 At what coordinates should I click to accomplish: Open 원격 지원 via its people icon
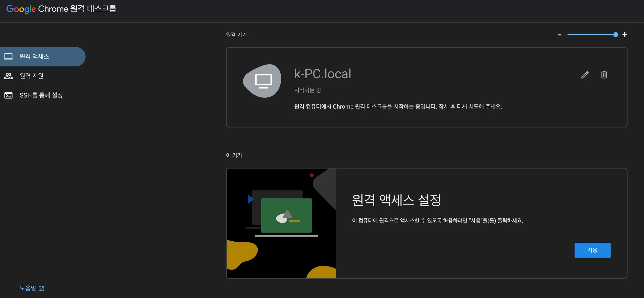pyautogui.click(x=8, y=76)
